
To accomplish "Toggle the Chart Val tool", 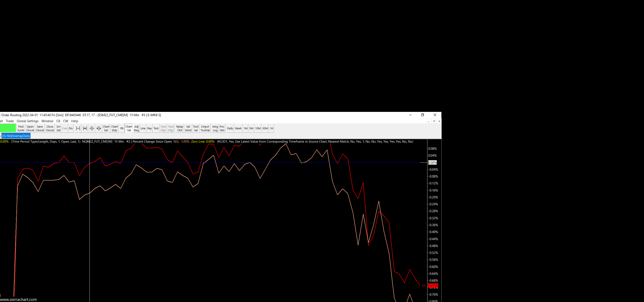I will pos(129,128).
